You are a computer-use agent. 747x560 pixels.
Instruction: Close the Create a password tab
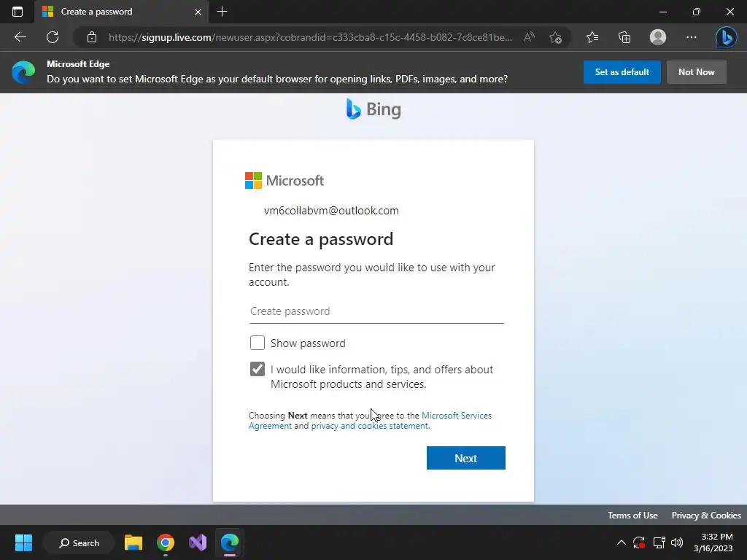(x=198, y=12)
